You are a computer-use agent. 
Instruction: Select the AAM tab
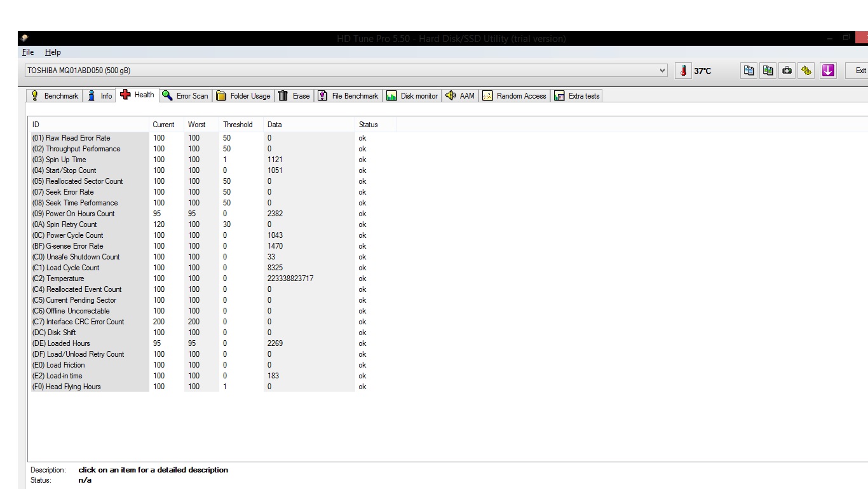(x=460, y=96)
